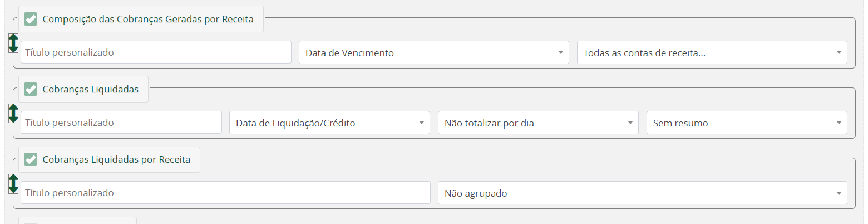Viewport: 868px width, 224px height.
Task: Focus the Título personalizado field in Cobranças Liquidadas
Action: click(x=121, y=123)
